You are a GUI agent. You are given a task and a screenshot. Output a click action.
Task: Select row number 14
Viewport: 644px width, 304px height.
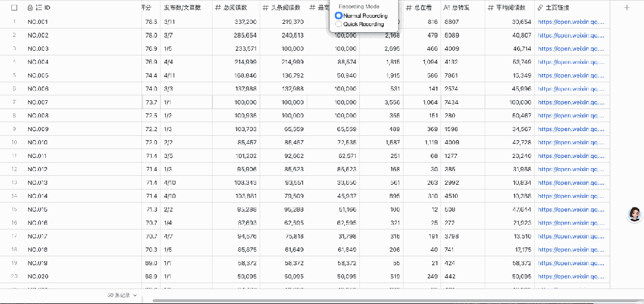14,196
